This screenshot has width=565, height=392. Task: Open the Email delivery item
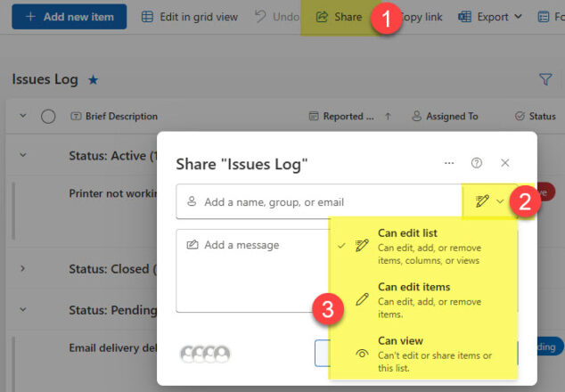point(113,348)
